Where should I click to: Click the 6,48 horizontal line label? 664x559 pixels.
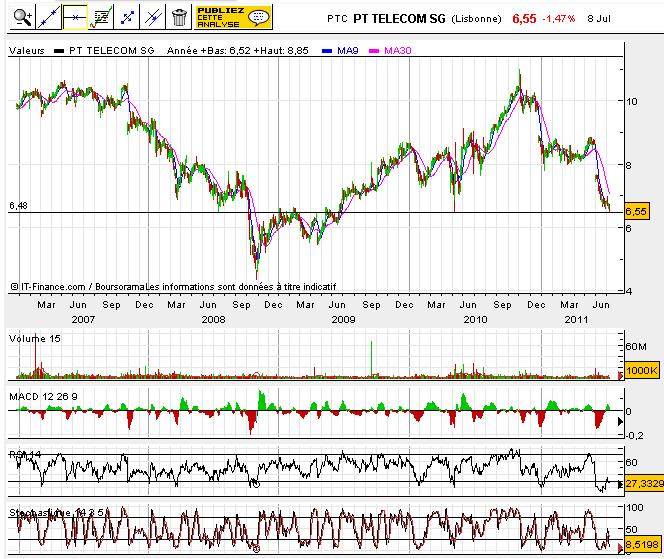(18, 206)
